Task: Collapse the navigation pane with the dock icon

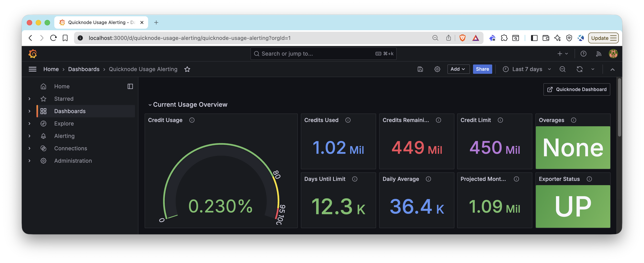Action: (x=130, y=86)
